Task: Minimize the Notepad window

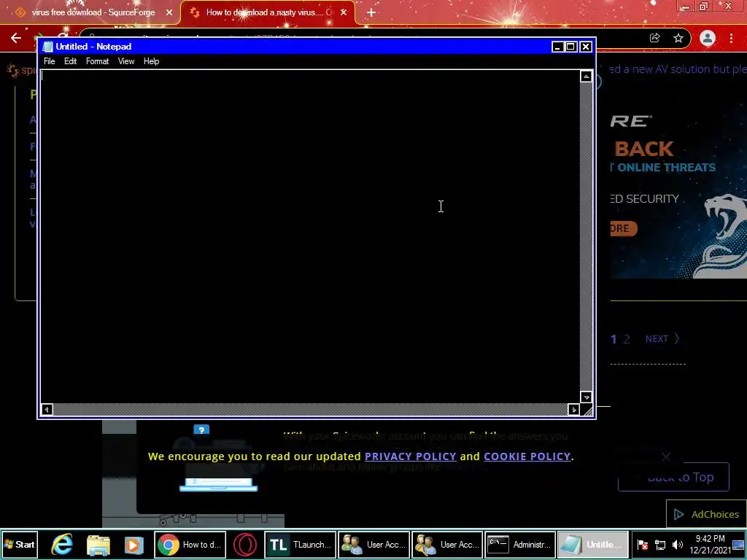Action: [x=557, y=47]
